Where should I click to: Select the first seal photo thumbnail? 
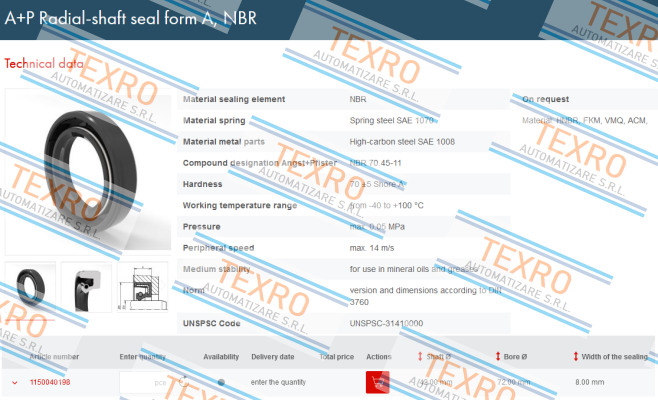point(30,287)
